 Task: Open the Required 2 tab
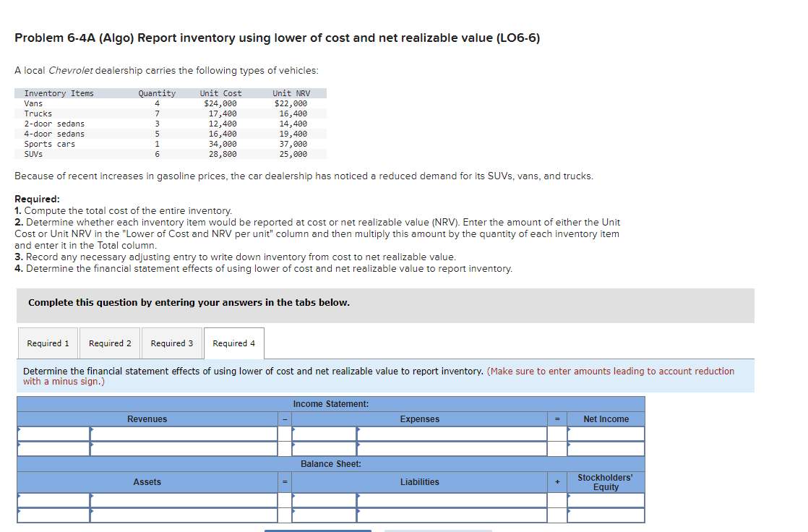(x=110, y=343)
